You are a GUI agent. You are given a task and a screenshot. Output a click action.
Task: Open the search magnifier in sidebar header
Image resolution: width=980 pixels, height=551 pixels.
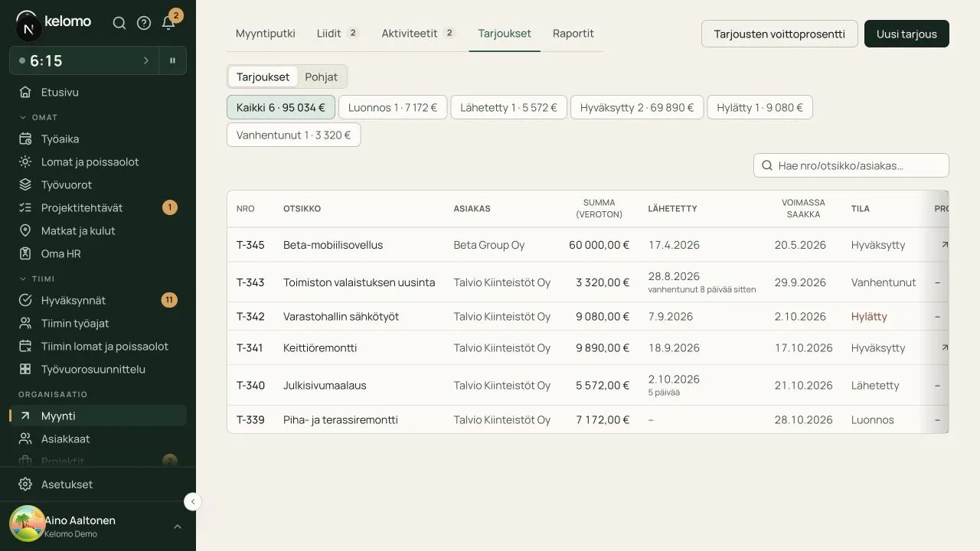119,23
